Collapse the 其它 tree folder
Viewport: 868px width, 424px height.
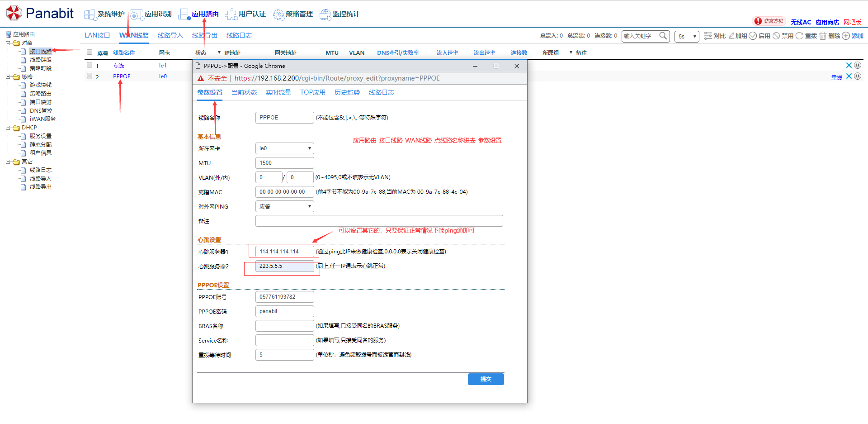(8, 162)
